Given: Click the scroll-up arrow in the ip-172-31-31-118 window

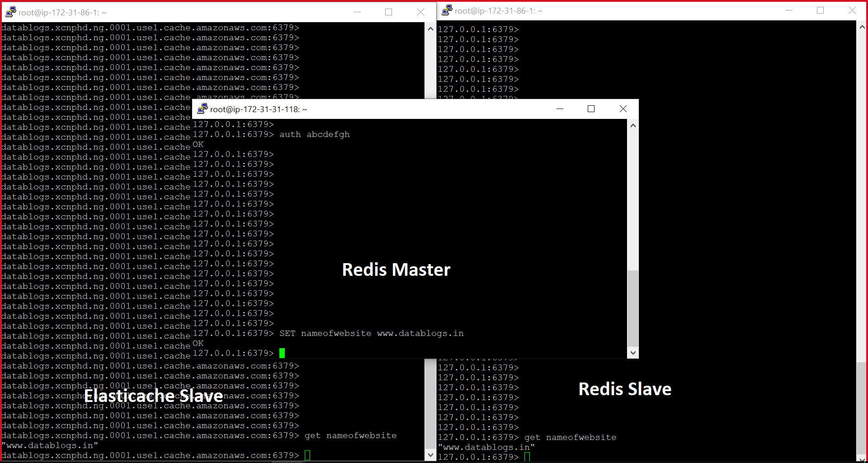Looking at the screenshot, I should [633, 125].
